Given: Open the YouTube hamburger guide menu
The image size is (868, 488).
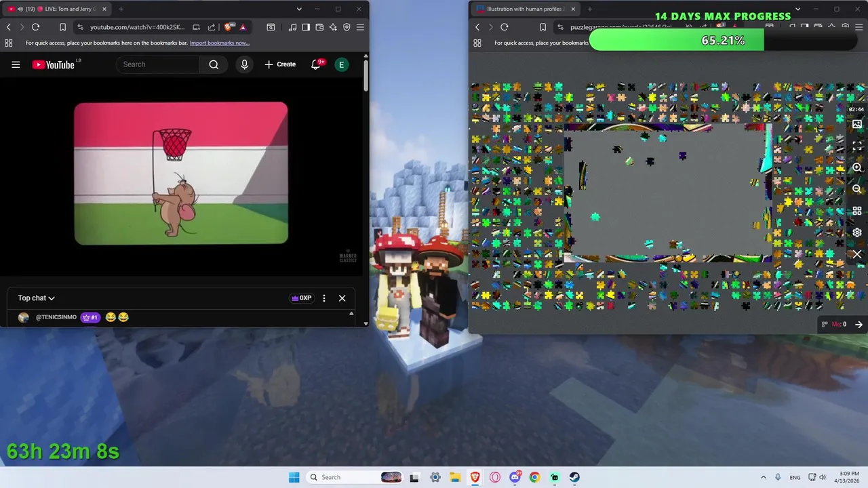Looking at the screenshot, I should (x=16, y=64).
